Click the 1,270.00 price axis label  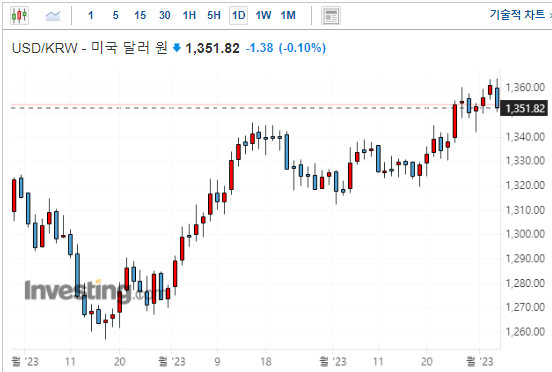[x=525, y=307]
